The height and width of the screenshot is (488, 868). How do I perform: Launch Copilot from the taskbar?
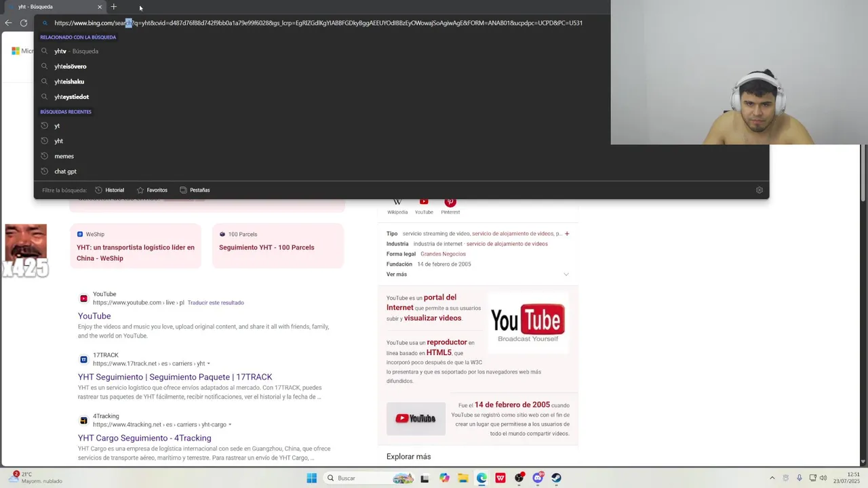coord(444,478)
